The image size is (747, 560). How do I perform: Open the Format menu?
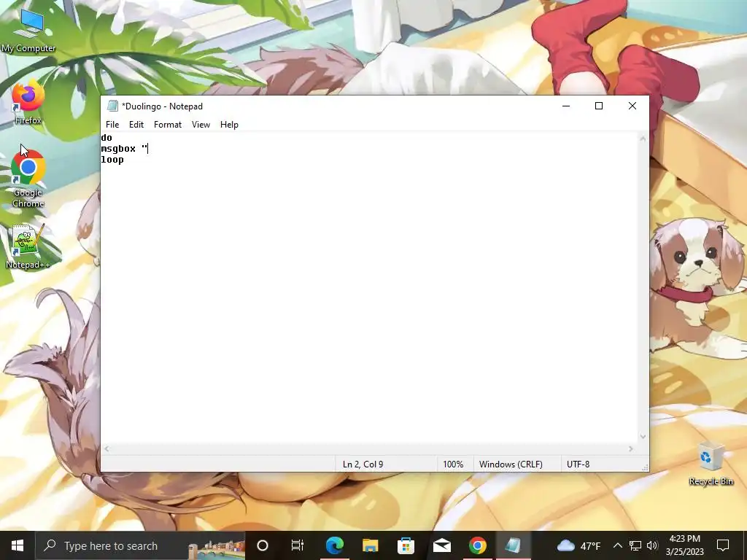168,125
